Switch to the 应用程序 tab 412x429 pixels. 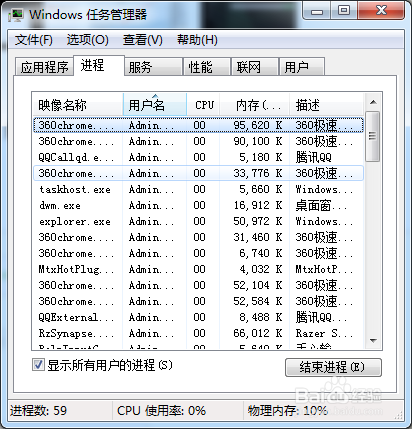point(44,67)
